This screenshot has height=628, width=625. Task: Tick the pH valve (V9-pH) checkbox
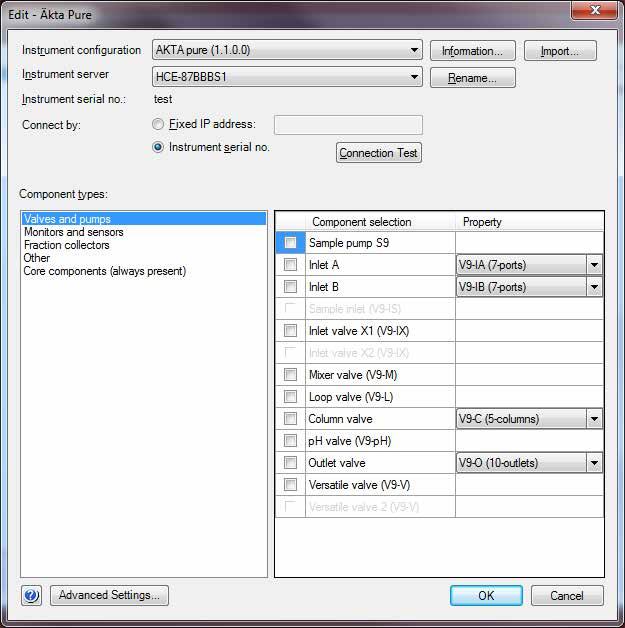290,441
